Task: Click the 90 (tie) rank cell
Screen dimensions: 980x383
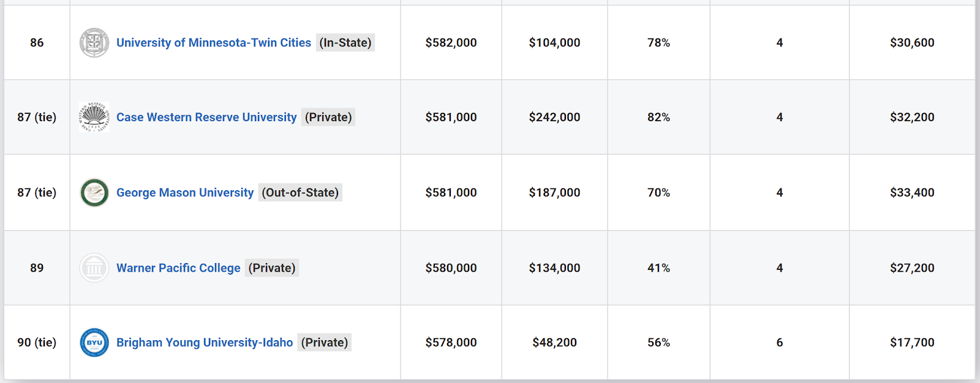Action: [x=37, y=343]
